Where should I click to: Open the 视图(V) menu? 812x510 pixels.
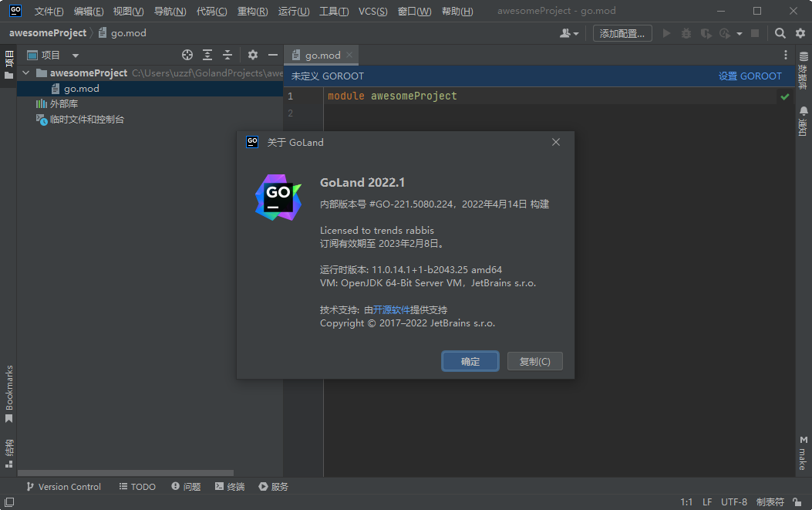[129, 11]
